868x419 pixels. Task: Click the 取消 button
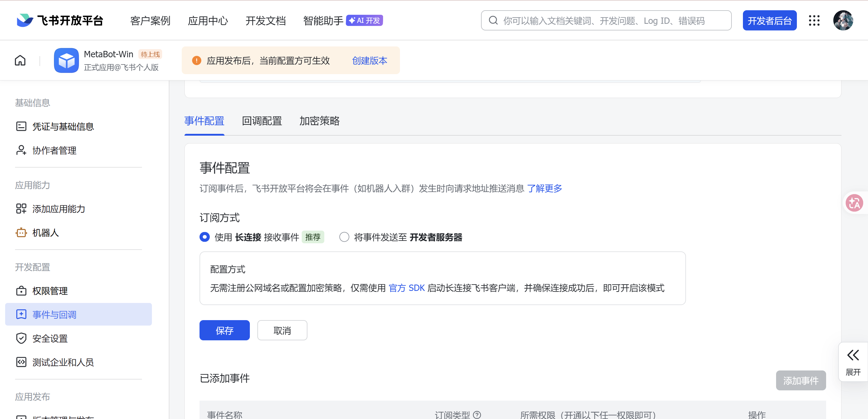[282, 330]
